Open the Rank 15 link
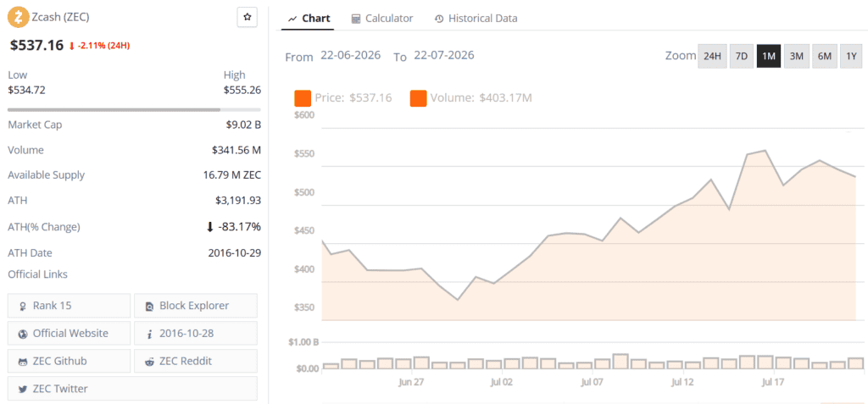868x404 pixels. [70, 306]
